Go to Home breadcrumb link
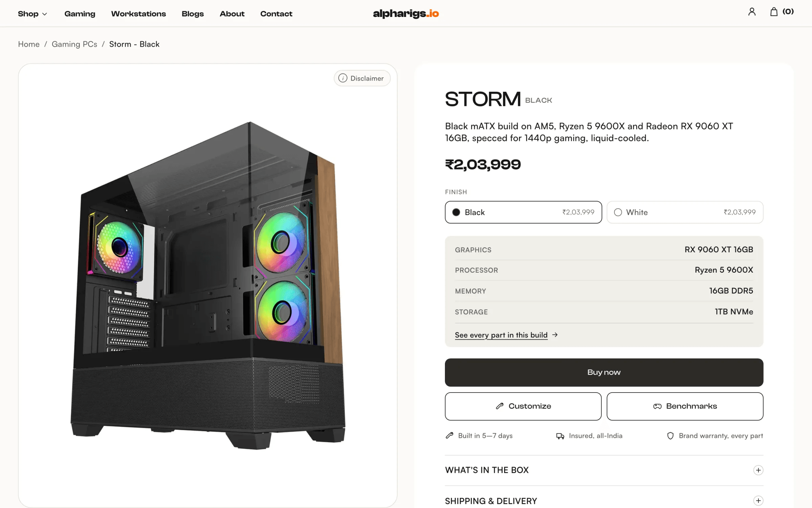 pos(29,44)
